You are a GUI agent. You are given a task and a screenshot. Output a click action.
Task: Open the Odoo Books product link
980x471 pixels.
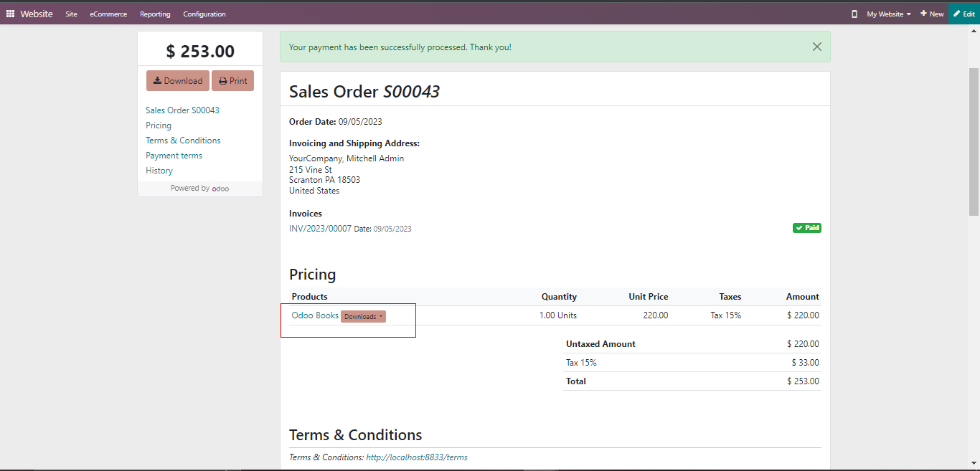315,315
